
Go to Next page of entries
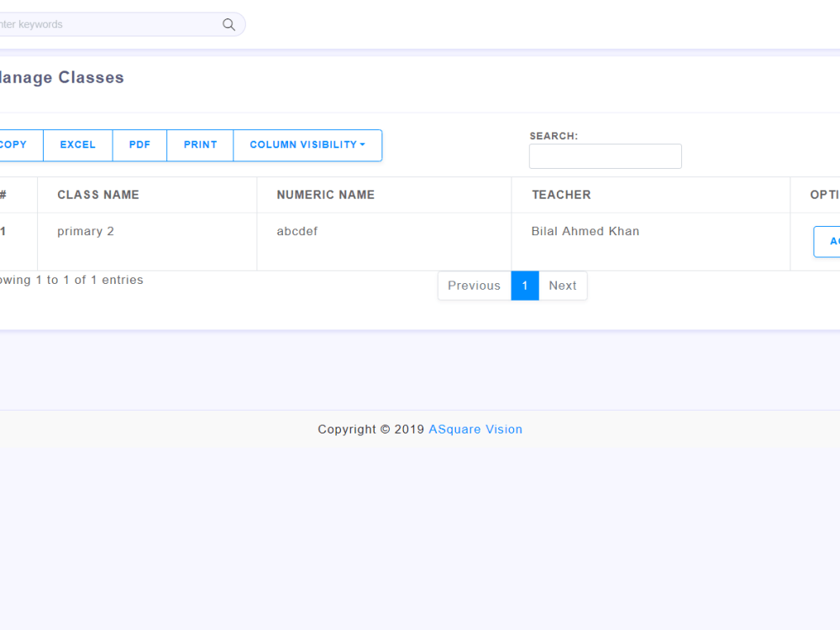point(562,286)
